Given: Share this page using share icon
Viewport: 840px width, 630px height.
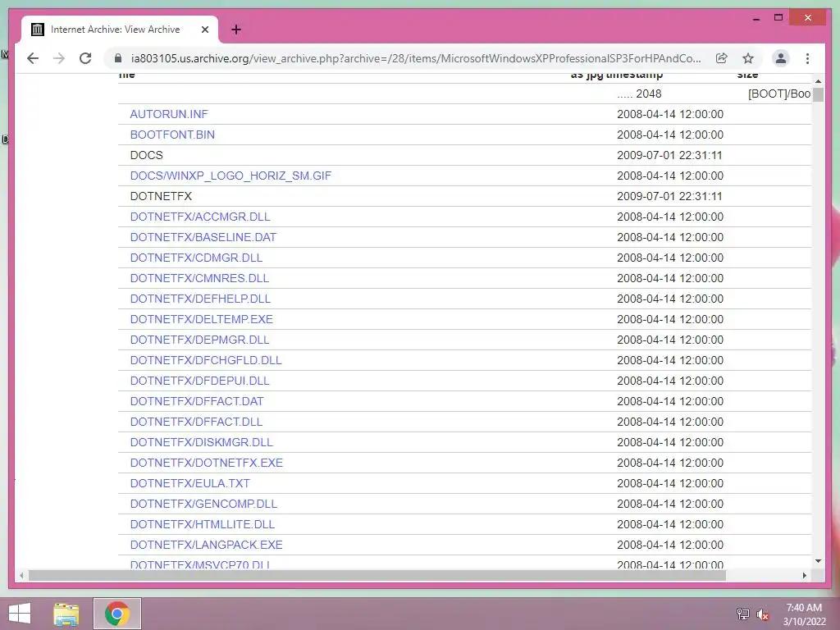Looking at the screenshot, I should point(722,58).
